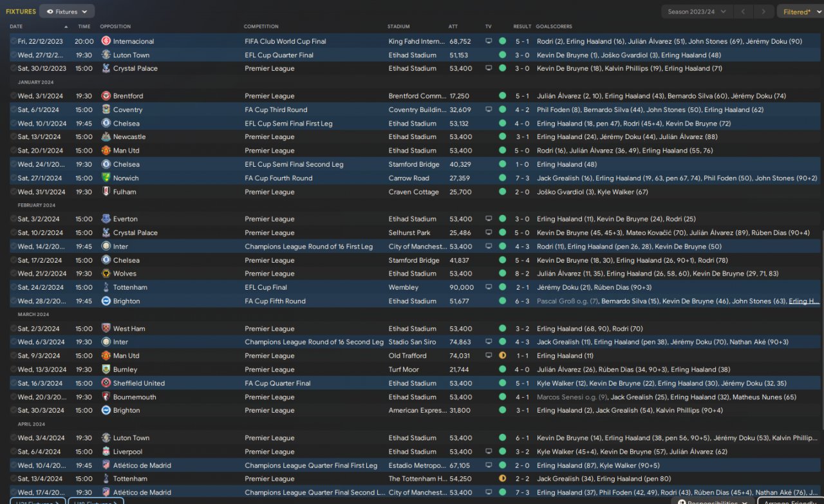Click 'Champions League Round of 16 Second Leg'
Screen dimensions: 824x504
314,342
